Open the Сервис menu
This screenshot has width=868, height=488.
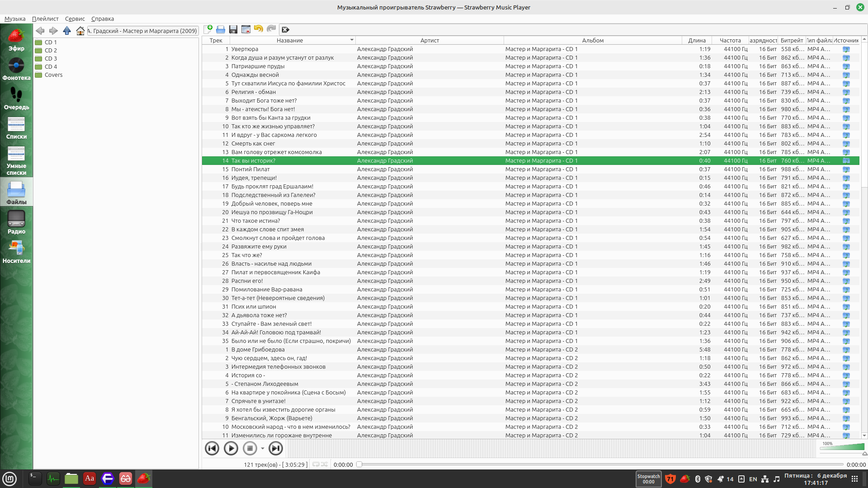75,19
